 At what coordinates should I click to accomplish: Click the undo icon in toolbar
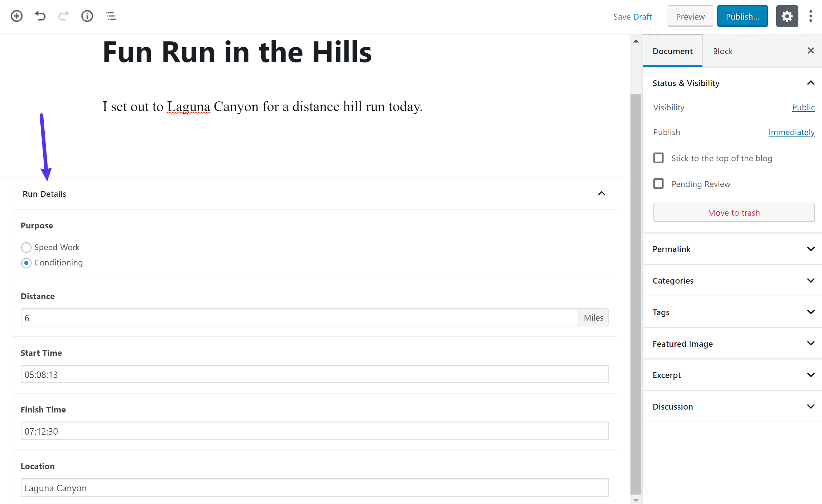coord(39,16)
